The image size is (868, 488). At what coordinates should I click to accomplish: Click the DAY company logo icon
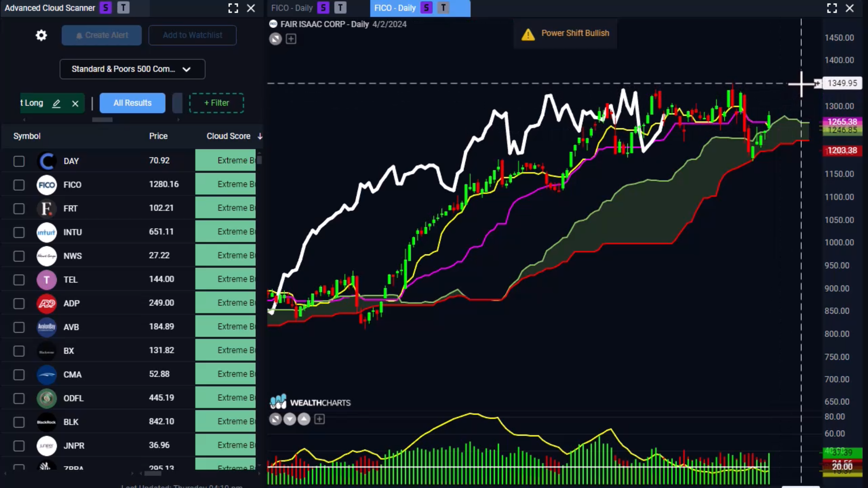click(47, 161)
